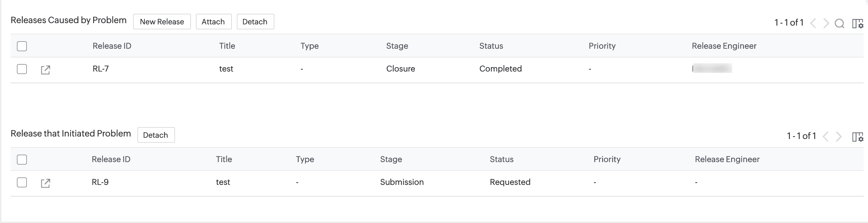Open RL-7 release in new window icon
Image resolution: width=868 pixels, height=223 pixels.
click(46, 70)
